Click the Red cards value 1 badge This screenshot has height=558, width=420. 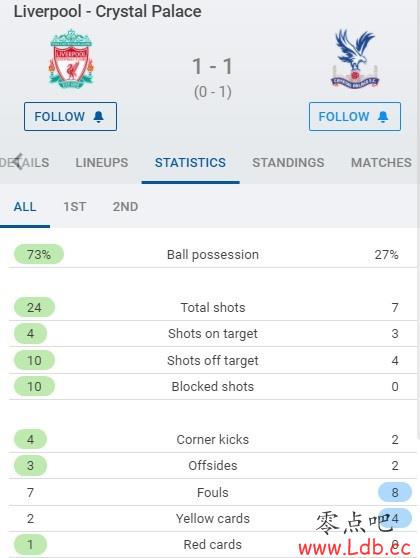pos(30,544)
